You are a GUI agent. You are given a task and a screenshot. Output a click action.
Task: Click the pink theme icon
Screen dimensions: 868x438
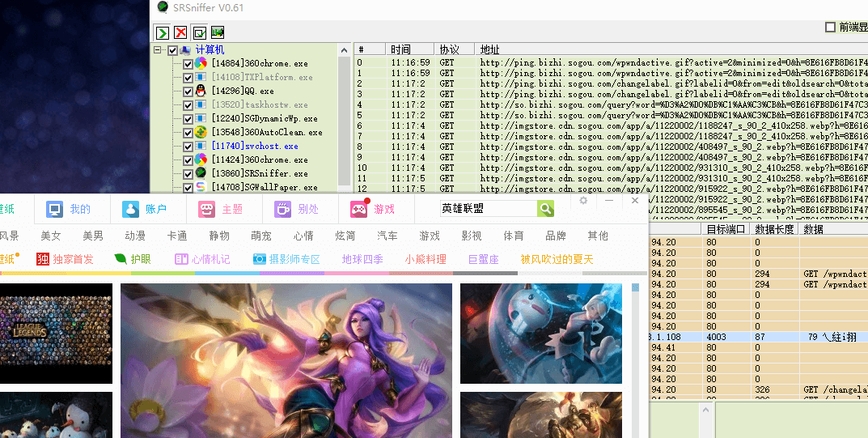point(207,210)
